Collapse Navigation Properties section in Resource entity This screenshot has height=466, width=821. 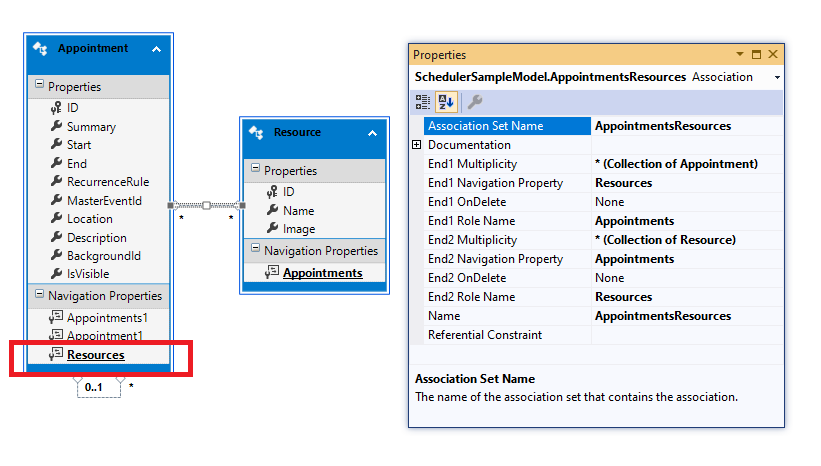click(x=256, y=248)
